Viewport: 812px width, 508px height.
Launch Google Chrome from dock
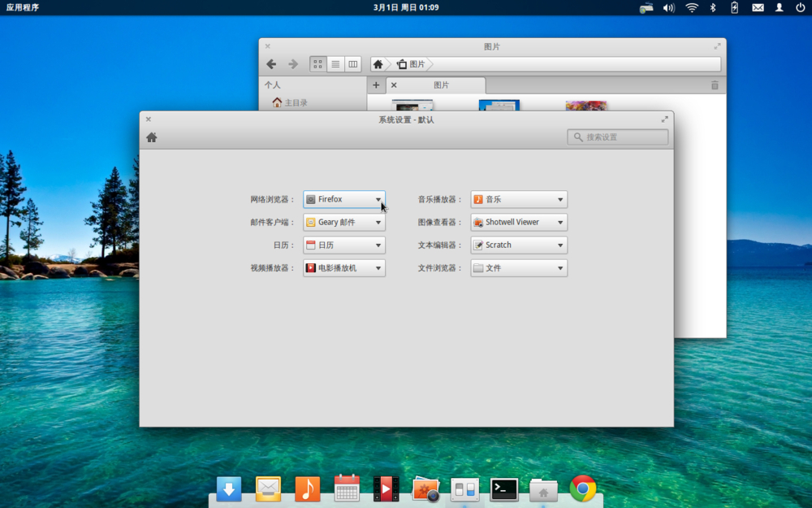tap(583, 488)
